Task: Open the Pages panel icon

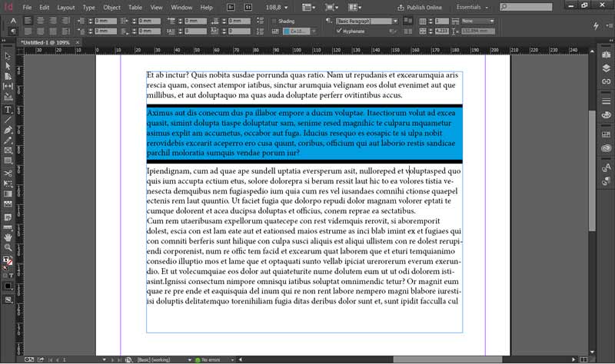Action: [x=606, y=55]
